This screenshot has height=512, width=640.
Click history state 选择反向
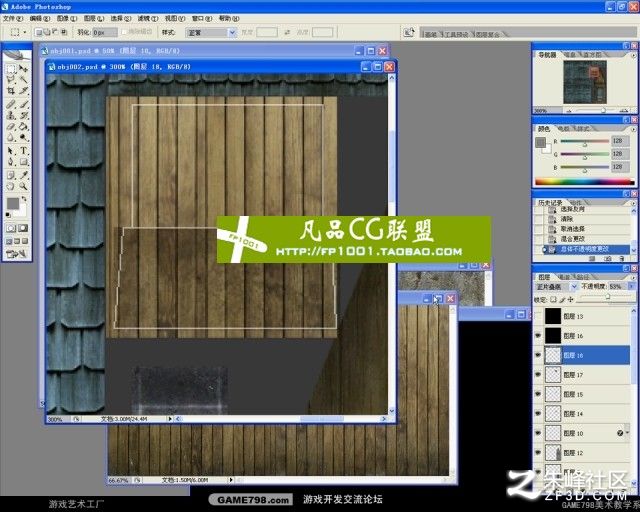point(572,209)
